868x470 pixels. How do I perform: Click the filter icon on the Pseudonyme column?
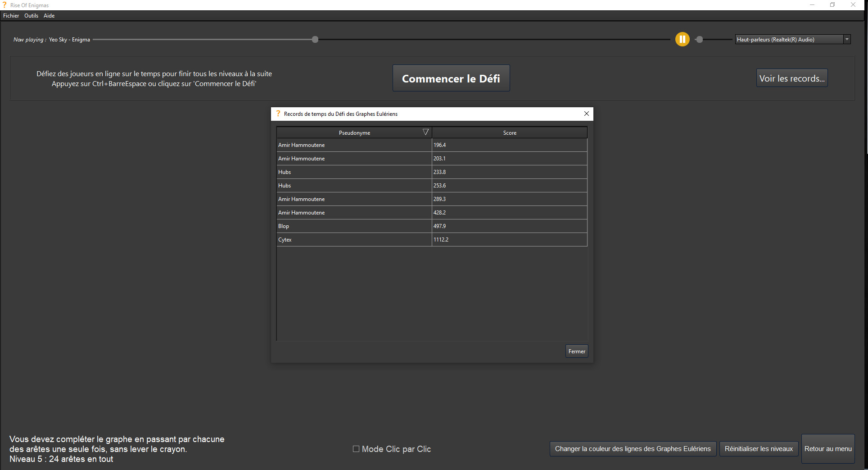coord(425,132)
